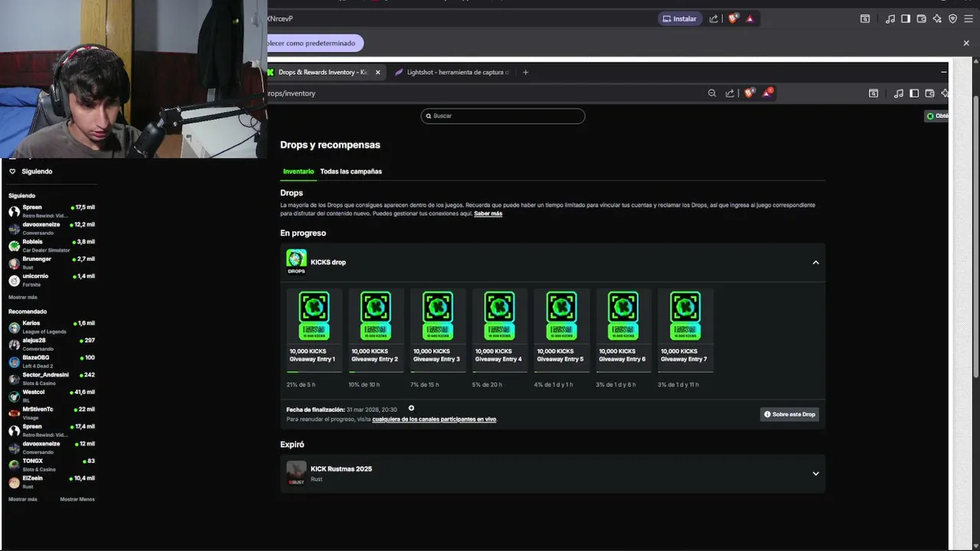The height and width of the screenshot is (551, 980).
Task: Open Brave Rewards triangle in outer browser
Action: 750,18
